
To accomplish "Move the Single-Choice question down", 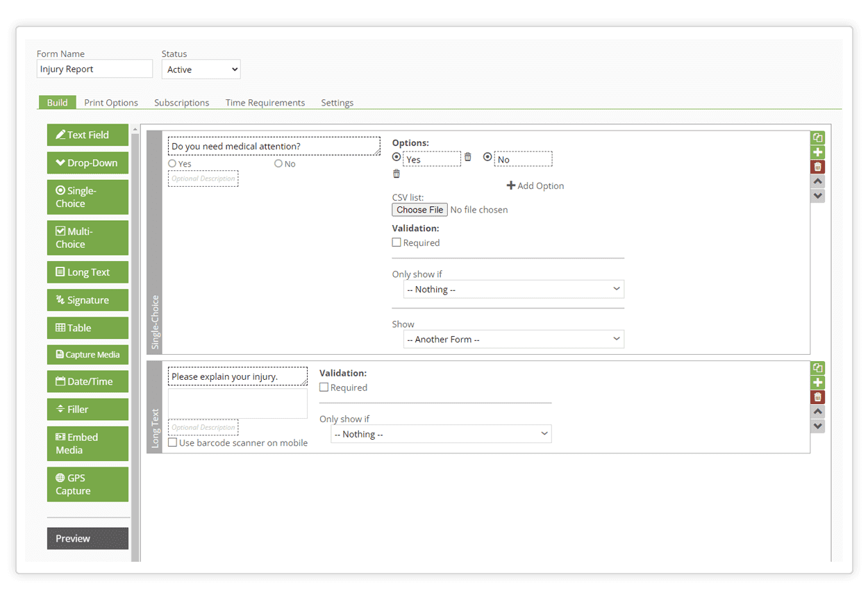I will click(x=817, y=196).
